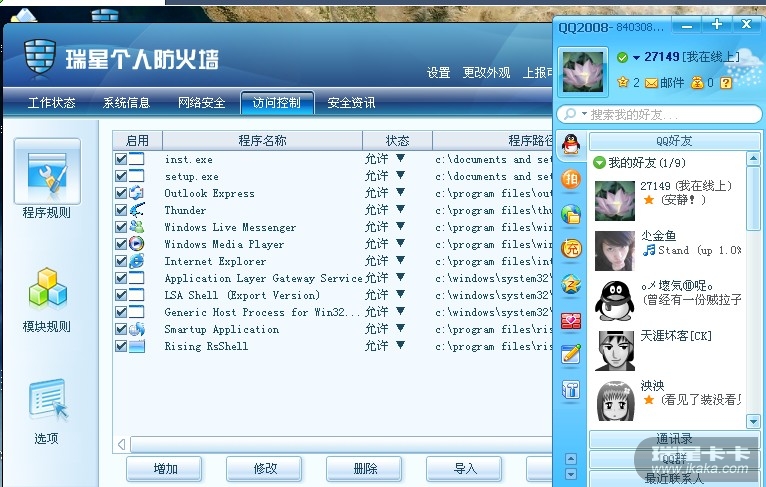Screen dimensions: 766x487
Task: Open the QQ search options dropdown arrow
Action: point(584,114)
